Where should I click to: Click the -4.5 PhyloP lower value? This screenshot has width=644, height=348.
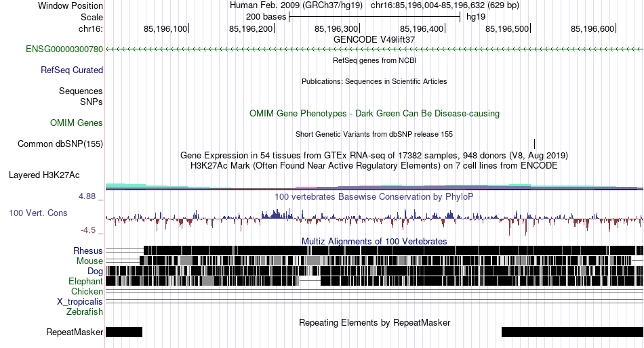(x=88, y=230)
